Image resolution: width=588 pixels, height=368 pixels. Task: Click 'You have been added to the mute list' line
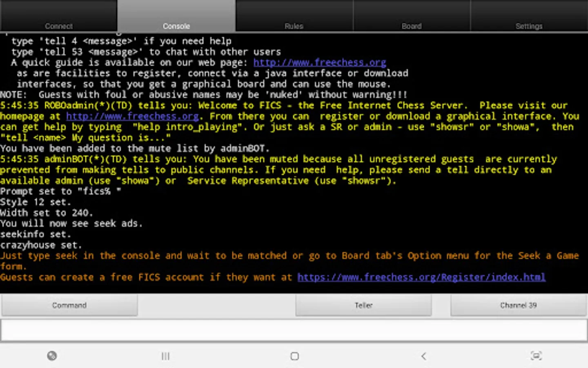pyautogui.click(x=135, y=148)
